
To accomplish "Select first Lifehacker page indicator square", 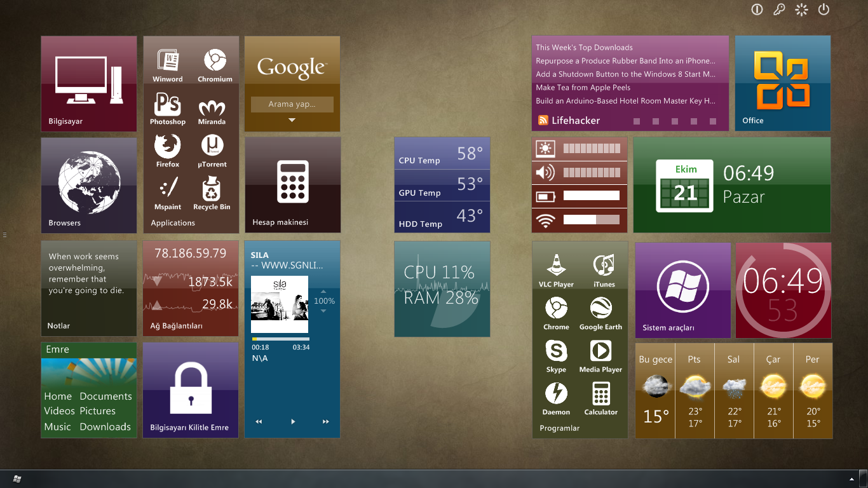I will 637,121.
